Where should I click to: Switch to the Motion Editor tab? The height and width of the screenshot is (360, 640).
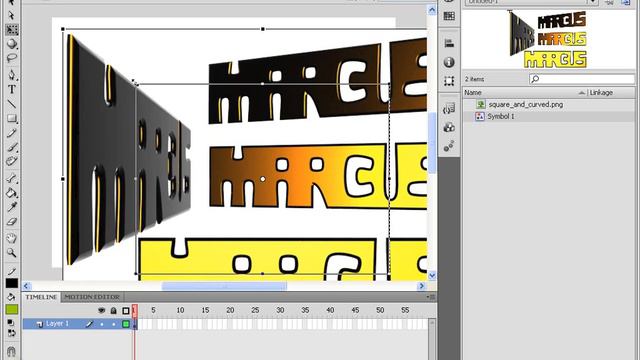click(92, 297)
